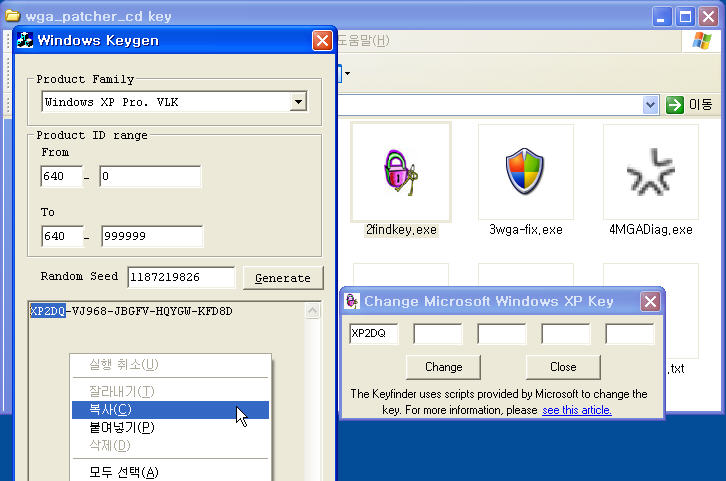Maximize the wga_patcher_cd key Explorer window
The height and width of the screenshot is (481, 726).
(x=685, y=17)
